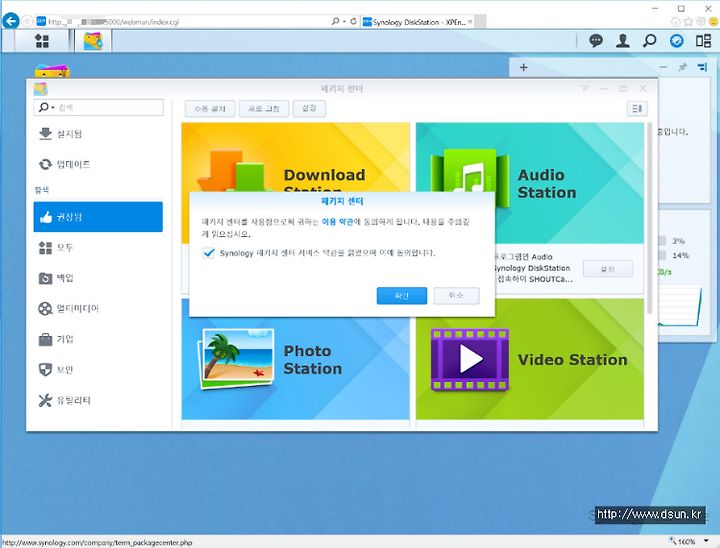This screenshot has width=720, height=548.
Task: Open the notifications speech bubble icon
Action: tap(596, 41)
